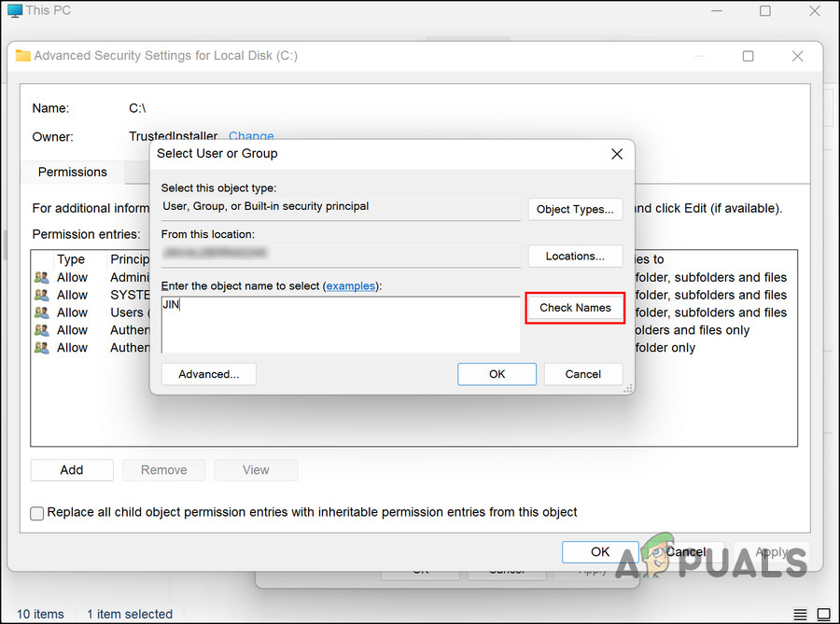The height and width of the screenshot is (624, 840).
Task: Open the Locations picker
Action: click(575, 257)
